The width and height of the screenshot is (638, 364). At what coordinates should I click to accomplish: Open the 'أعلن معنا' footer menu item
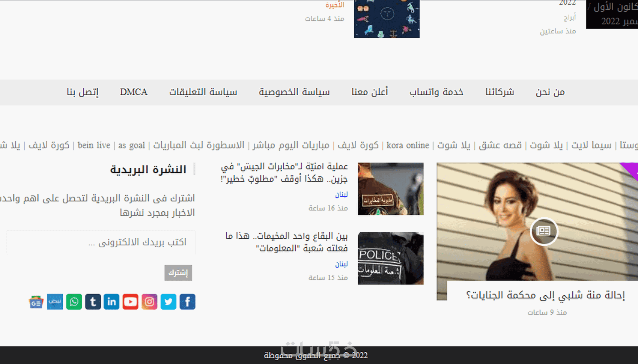370,92
